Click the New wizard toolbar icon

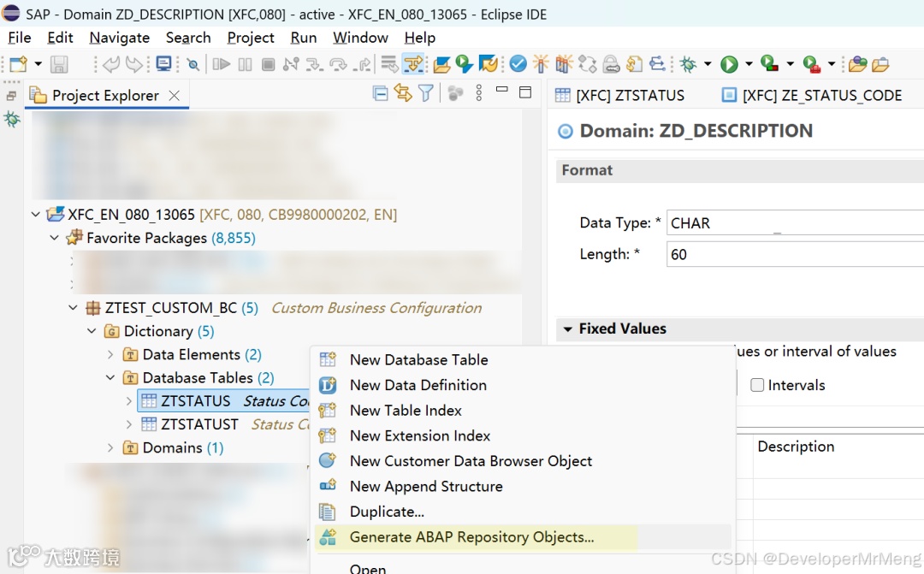[18, 63]
